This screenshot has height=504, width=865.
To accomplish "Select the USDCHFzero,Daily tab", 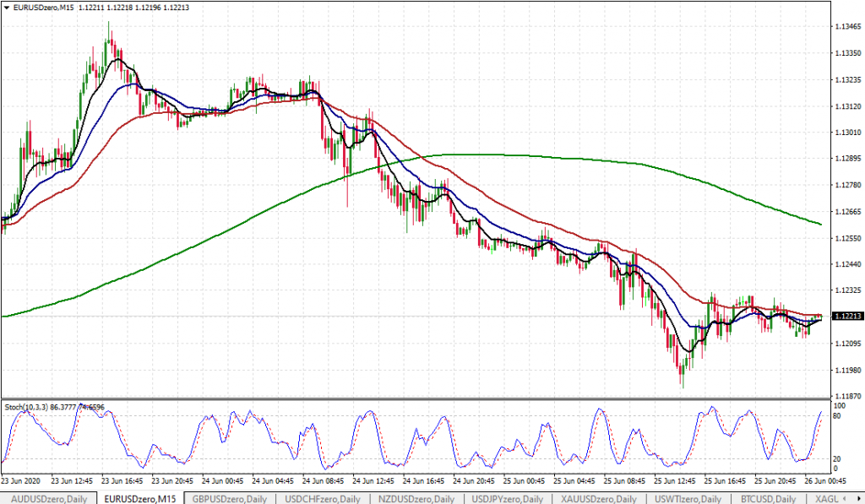I will point(321,498).
